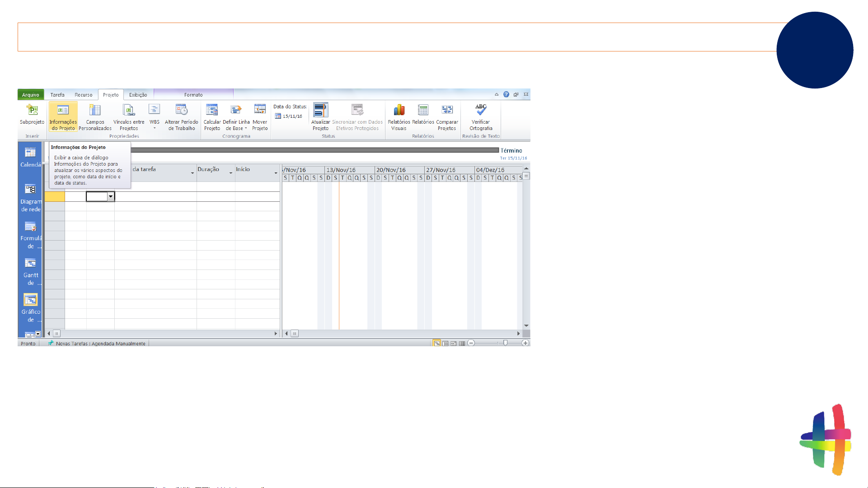Viewport: 868px width, 488px height.
Task: Open Diagrama de rede view
Action: point(30,198)
